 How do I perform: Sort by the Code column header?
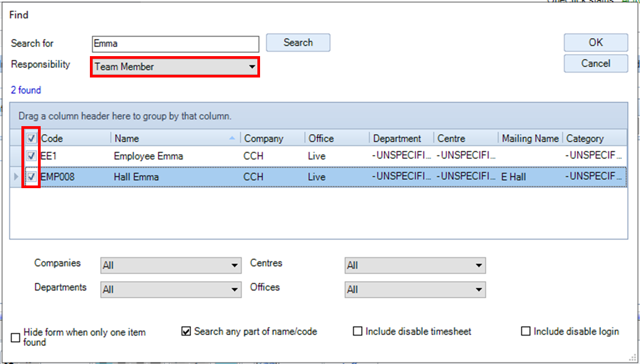click(x=75, y=138)
